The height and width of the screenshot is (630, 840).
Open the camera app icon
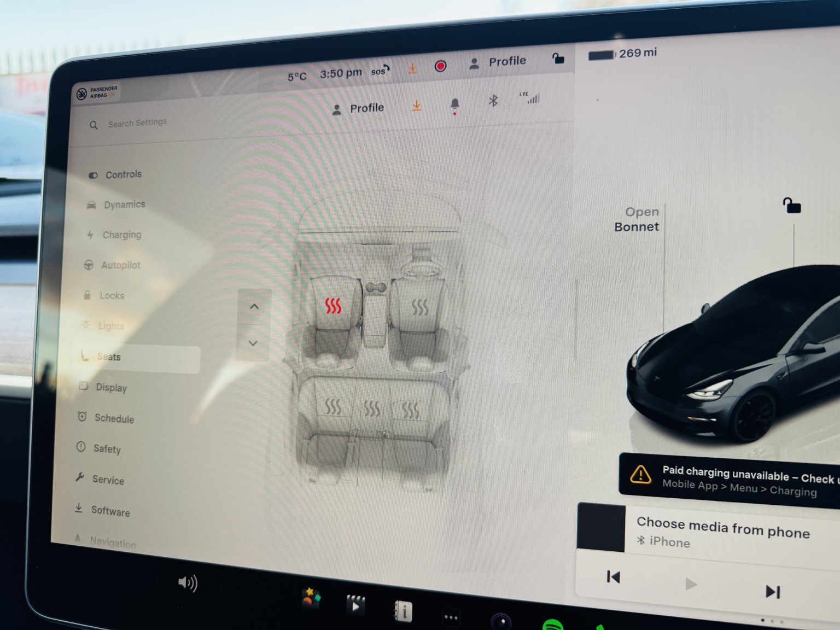[500, 621]
